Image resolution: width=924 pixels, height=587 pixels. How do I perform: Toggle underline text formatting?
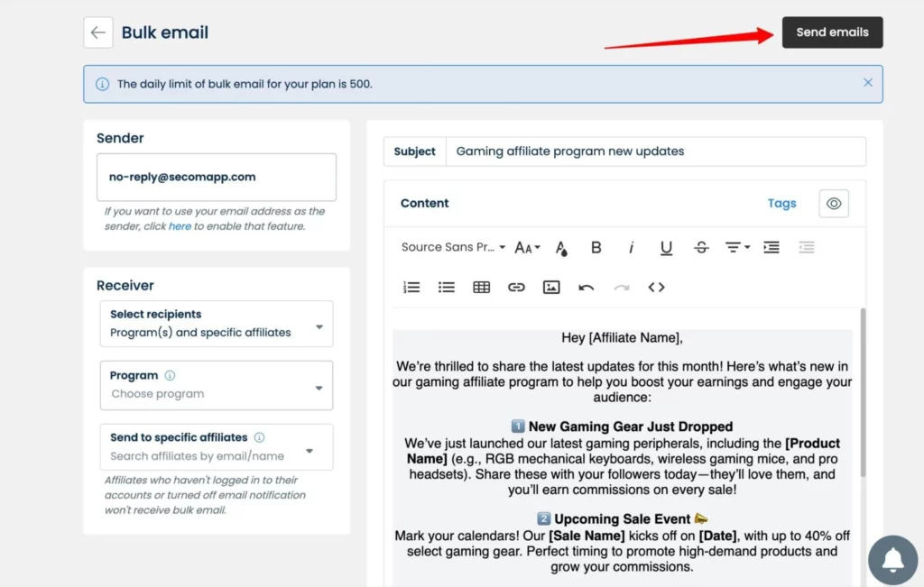[666, 247]
